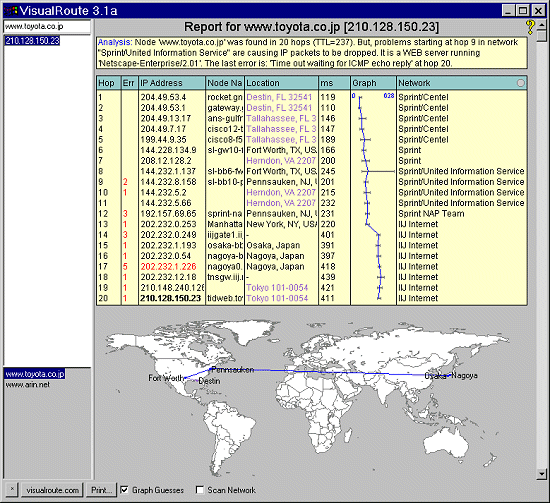The image size is (550, 503).
Task: Click the Destin label on the map
Action: [209, 381]
